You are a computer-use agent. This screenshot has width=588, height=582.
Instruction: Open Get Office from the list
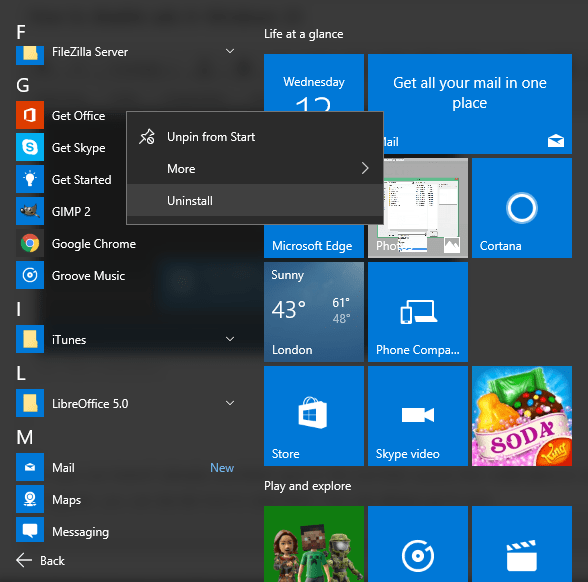(x=78, y=116)
